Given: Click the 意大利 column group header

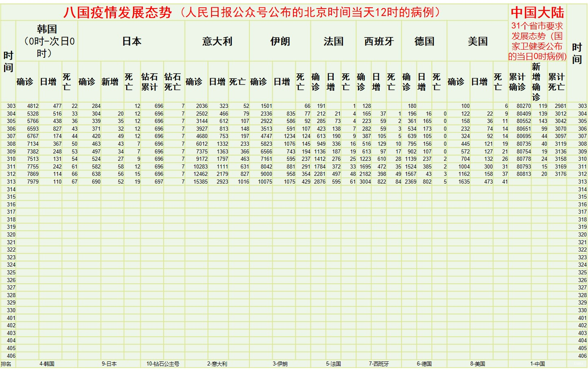Looking at the screenshot, I should 217,41.
